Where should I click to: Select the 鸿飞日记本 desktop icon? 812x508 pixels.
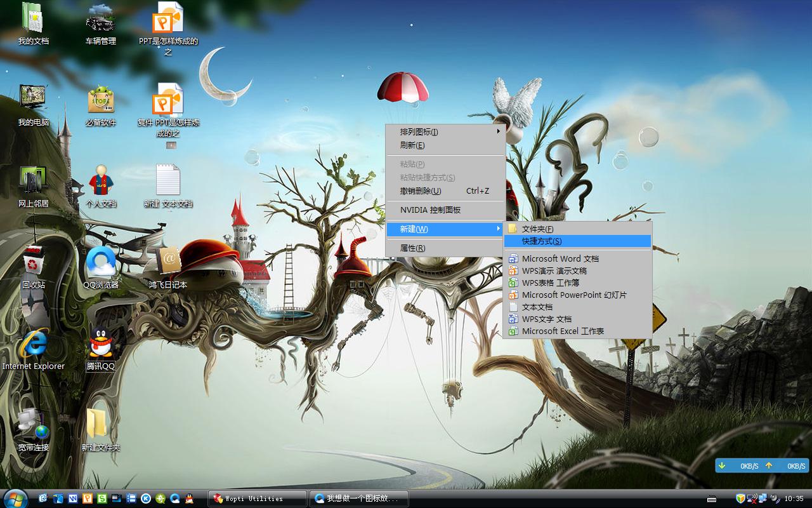(168, 267)
